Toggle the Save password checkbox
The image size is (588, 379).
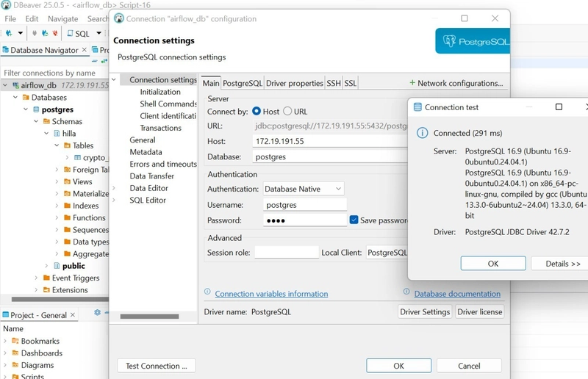[354, 220]
